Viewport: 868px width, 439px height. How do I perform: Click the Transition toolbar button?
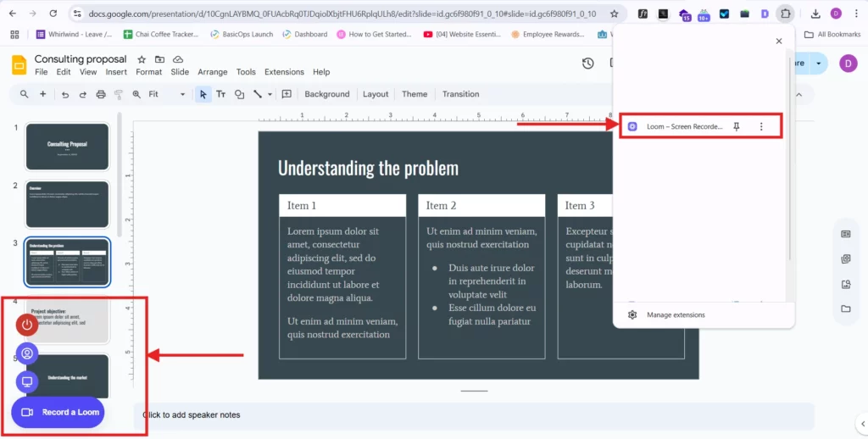(x=460, y=94)
